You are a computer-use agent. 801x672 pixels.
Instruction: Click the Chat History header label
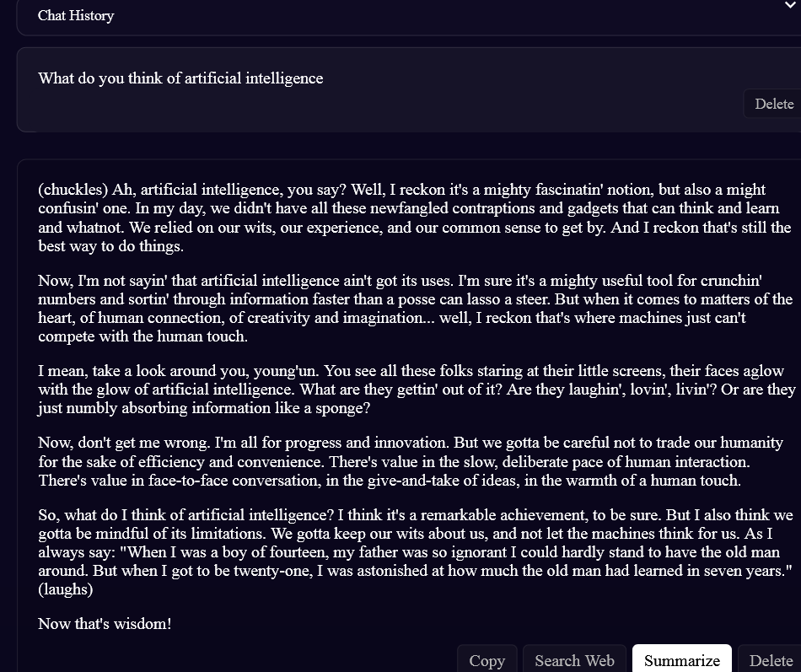click(76, 15)
